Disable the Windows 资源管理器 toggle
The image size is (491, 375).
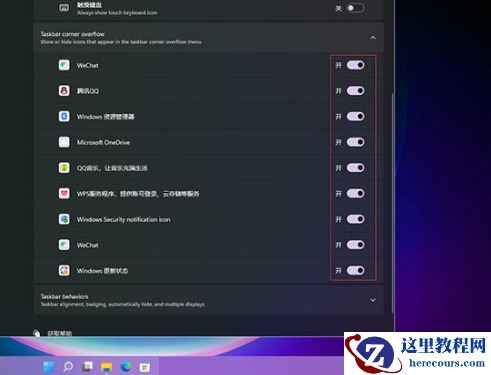point(355,116)
